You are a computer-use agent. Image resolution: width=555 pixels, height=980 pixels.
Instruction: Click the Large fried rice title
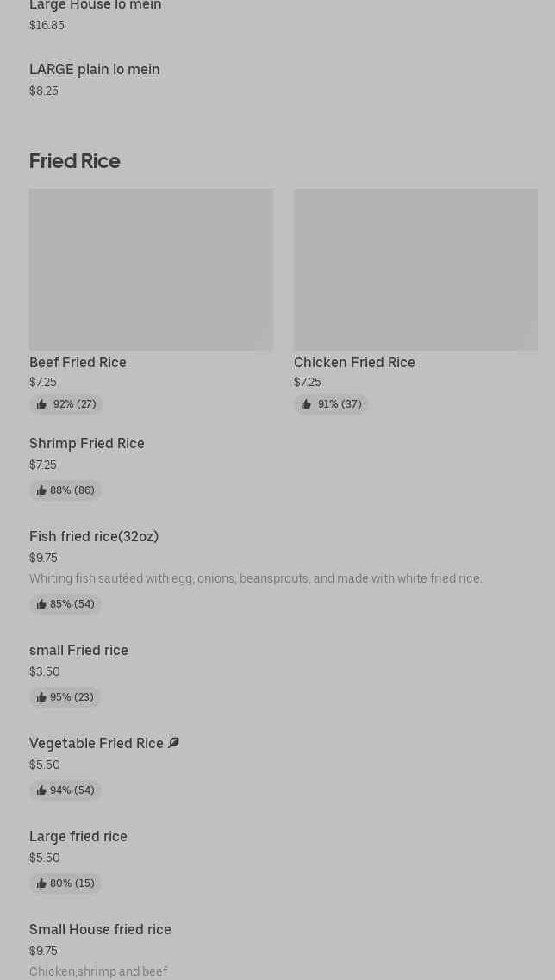point(78,837)
